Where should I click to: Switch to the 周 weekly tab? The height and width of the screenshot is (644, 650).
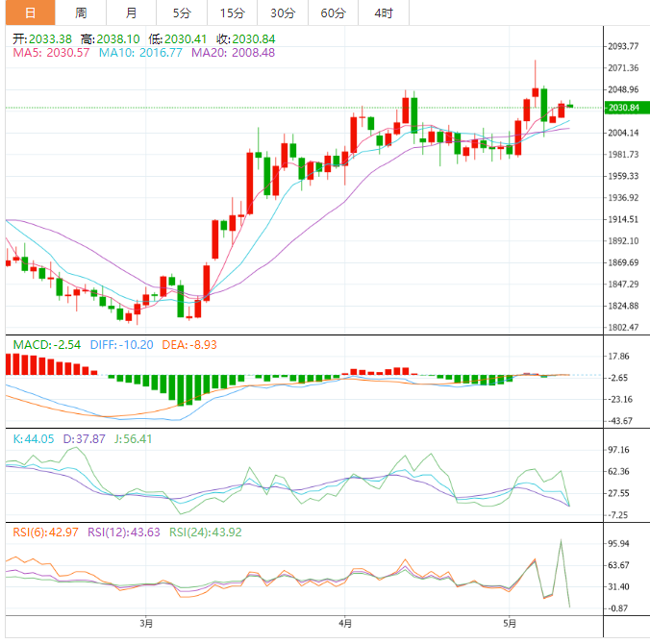(81, 12)
